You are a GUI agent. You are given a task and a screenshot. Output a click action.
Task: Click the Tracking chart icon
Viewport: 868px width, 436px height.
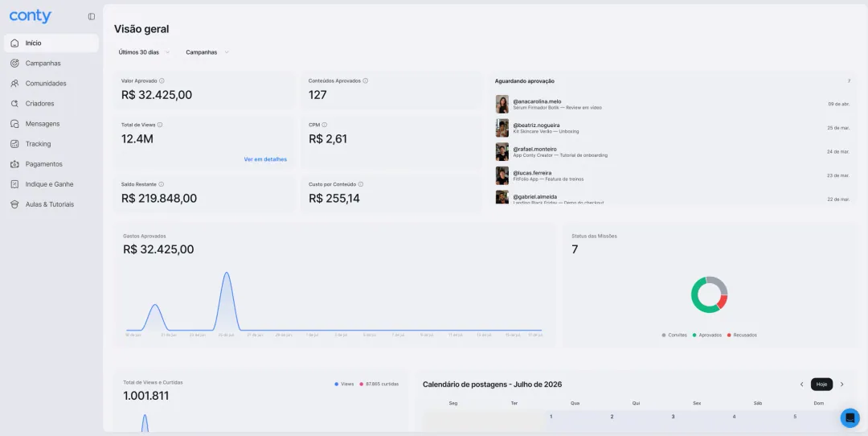[15, 144]
